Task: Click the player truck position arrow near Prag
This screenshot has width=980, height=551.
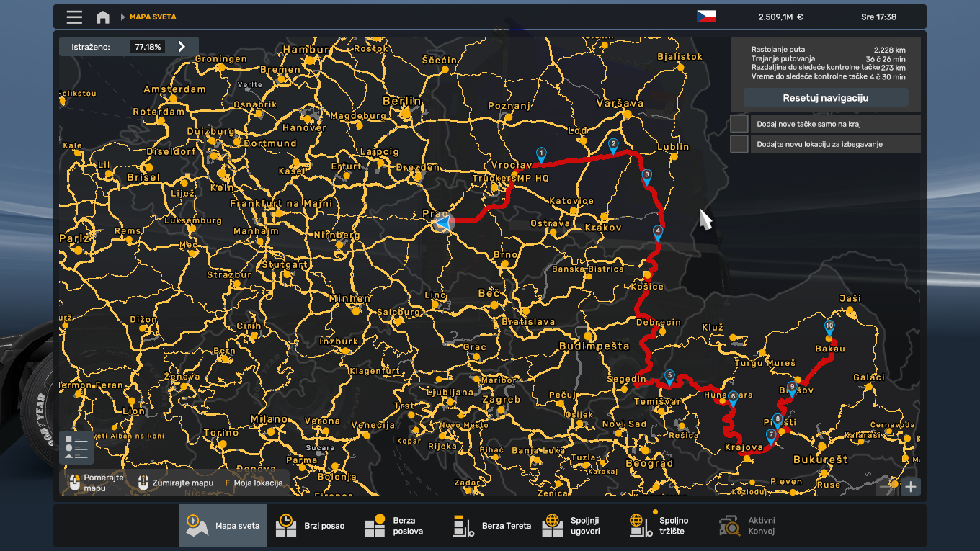Action: click(443, 223)
